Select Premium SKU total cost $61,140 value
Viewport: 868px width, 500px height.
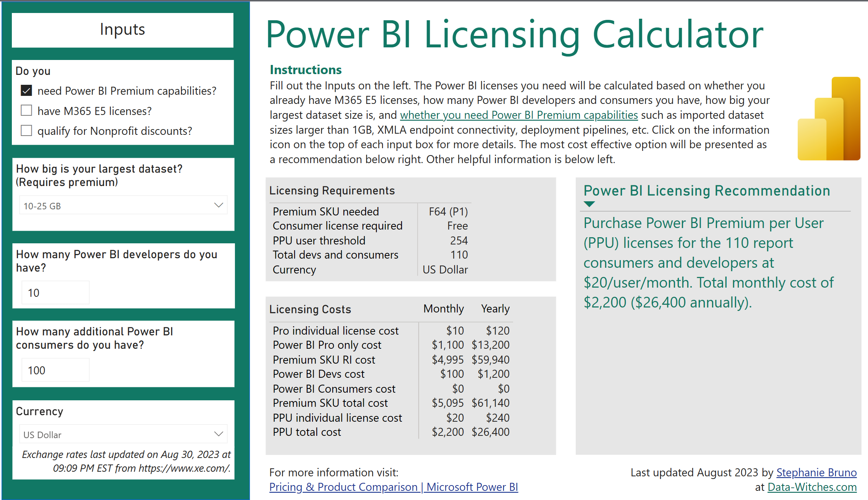[x=491, y=403]
